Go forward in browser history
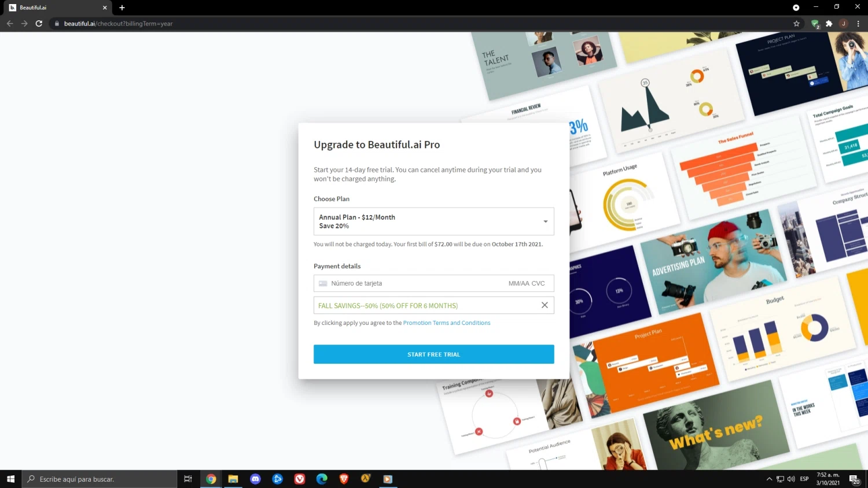The width and height of the screenshot is (868, 488). click(24, 24)
